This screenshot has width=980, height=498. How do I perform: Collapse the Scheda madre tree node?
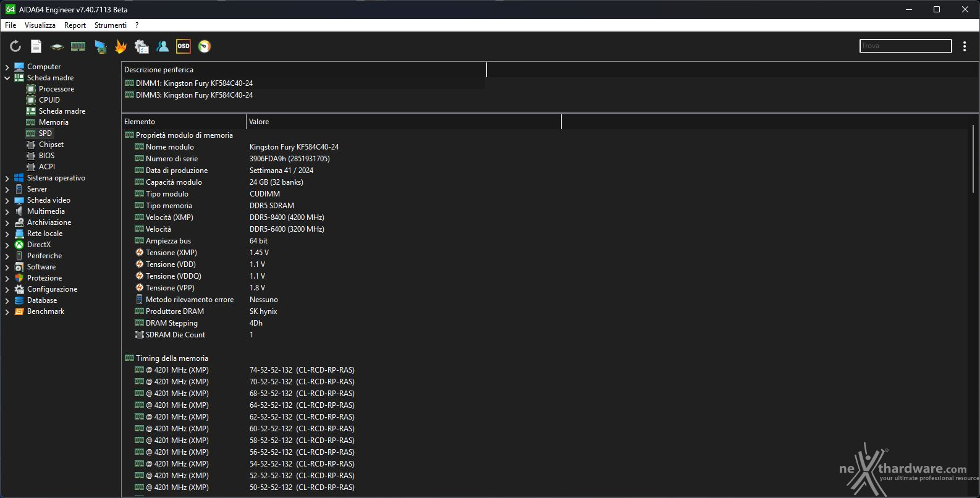tap(7, 78)
